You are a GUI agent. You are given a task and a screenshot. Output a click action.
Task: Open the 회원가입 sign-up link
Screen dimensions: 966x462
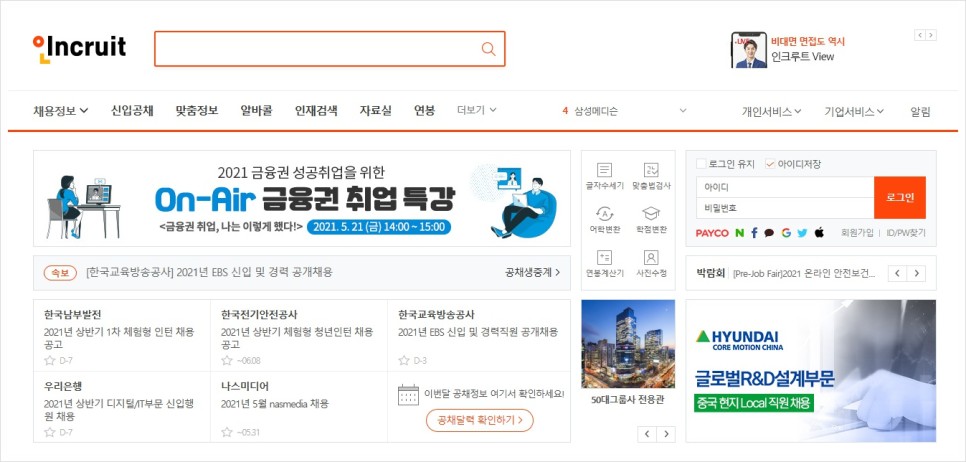857,233
